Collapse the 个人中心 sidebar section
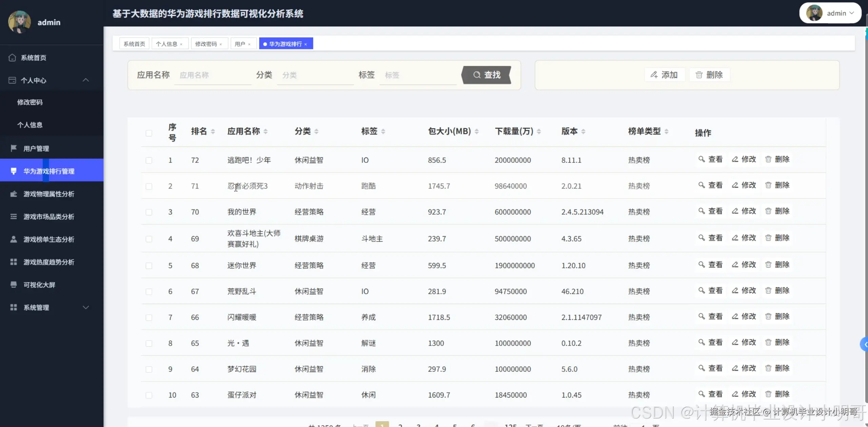 pyautogui.click(x=86, y=80)
